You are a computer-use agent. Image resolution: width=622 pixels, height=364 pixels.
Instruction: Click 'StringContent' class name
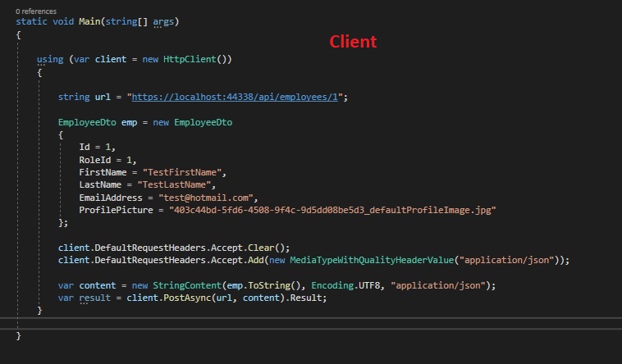point(187,285)
